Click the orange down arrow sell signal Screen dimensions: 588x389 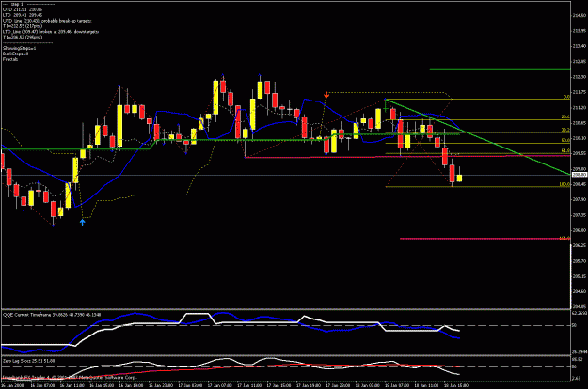326,95
